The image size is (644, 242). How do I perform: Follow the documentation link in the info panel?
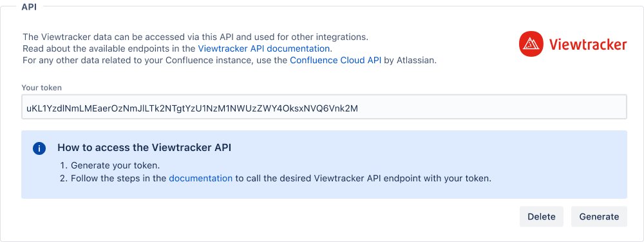click(201, 179)
